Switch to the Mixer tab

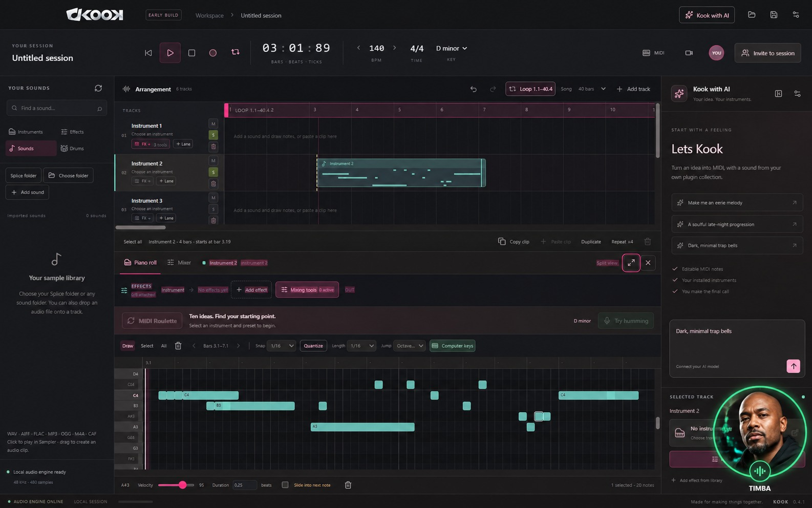tap(179, 263)
